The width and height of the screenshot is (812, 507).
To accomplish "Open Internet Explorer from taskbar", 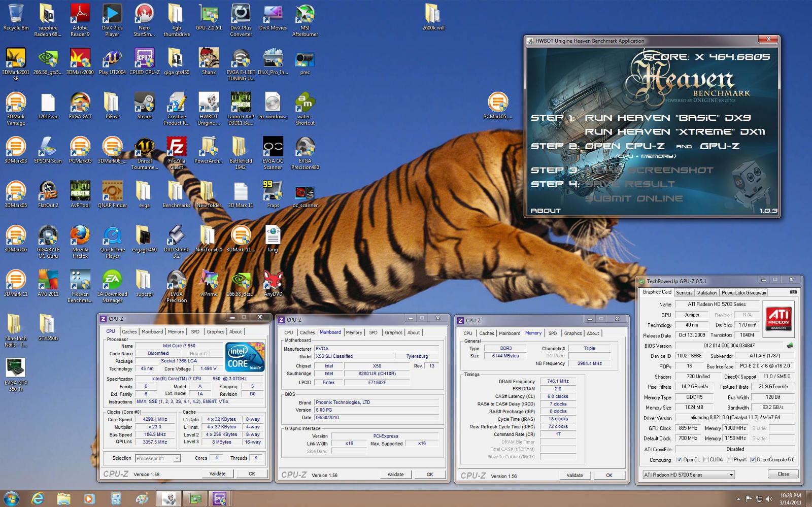I will click(38, 499).
